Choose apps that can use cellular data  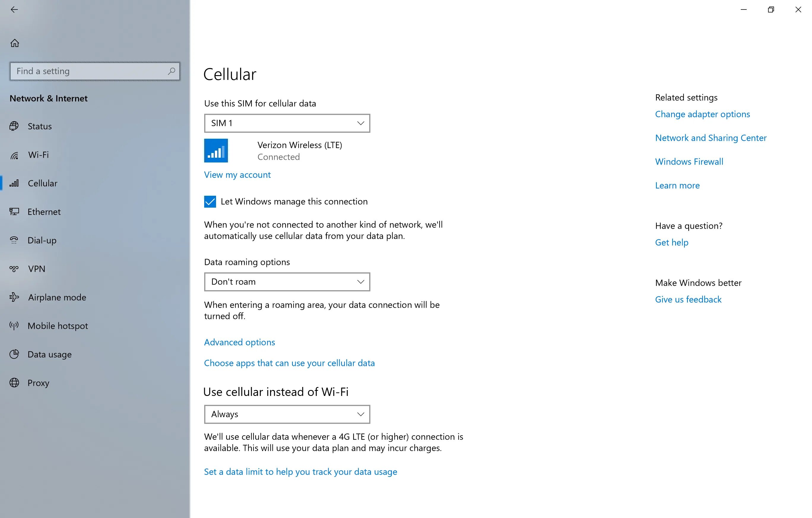pos(289,363)
